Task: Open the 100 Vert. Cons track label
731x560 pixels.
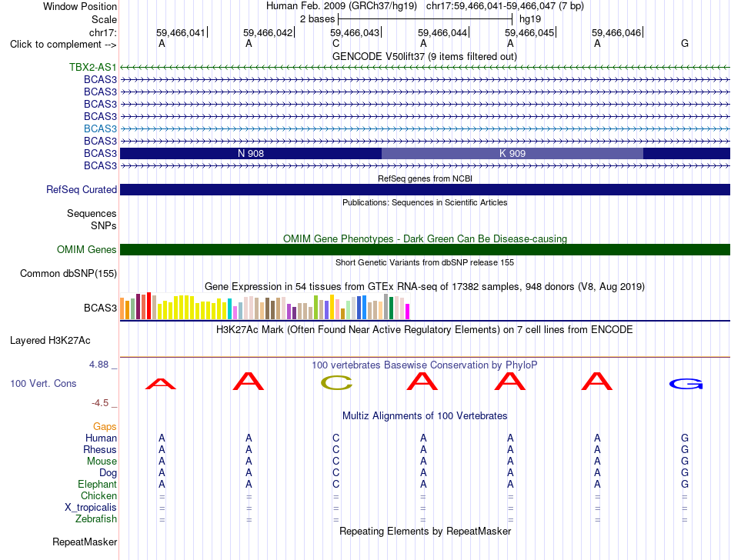Action: click(x=43, y=383)
